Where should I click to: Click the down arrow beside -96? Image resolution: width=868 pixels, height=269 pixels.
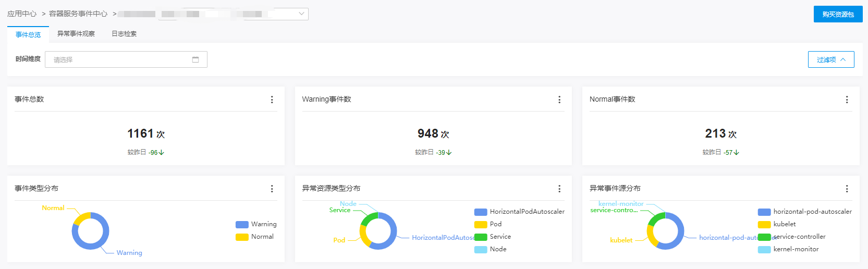[x=162, y=153]
